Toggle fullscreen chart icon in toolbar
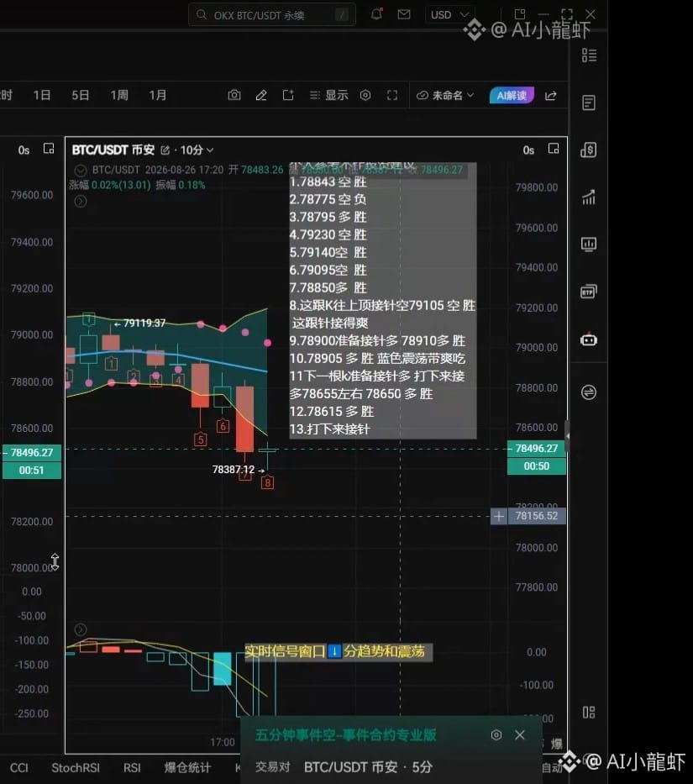The height and width of the screenshot is (784, 693). click(x=392, y=95)
